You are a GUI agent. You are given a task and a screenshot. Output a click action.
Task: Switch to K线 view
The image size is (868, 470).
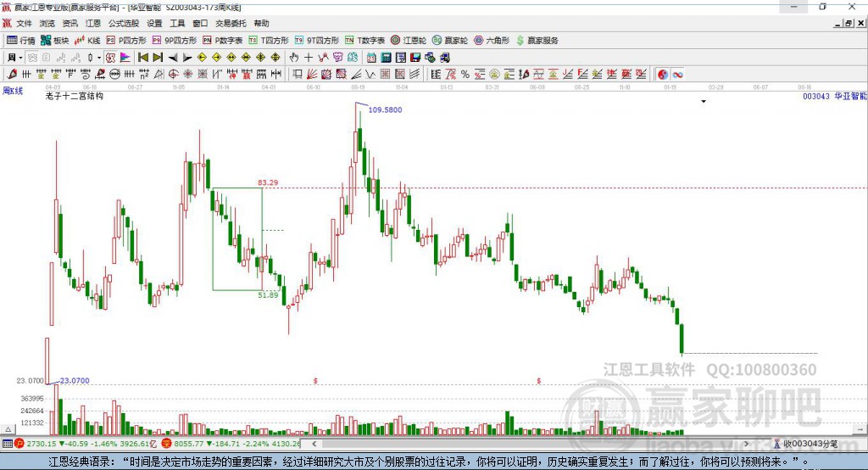coord(87,41)
